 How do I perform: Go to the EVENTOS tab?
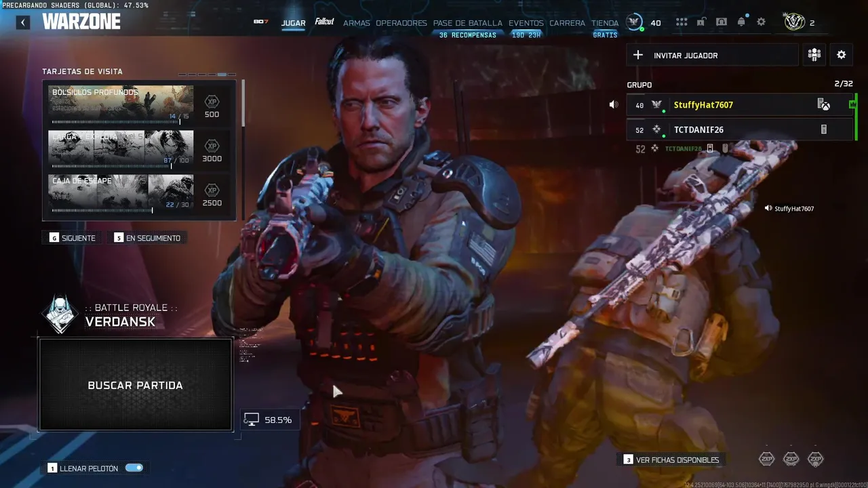[526, 23]
